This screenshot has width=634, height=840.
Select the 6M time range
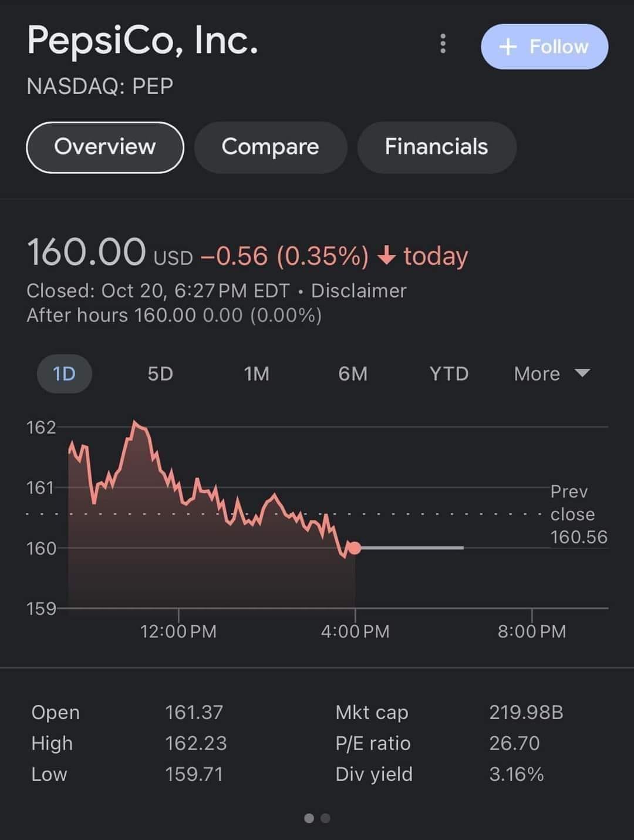(x=353, y=374)
